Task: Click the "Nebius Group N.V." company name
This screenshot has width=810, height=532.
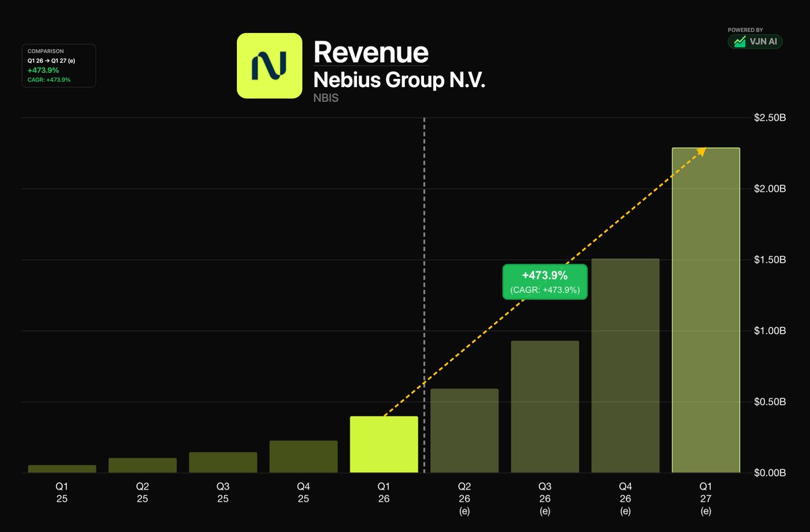Action: [400, 80]
